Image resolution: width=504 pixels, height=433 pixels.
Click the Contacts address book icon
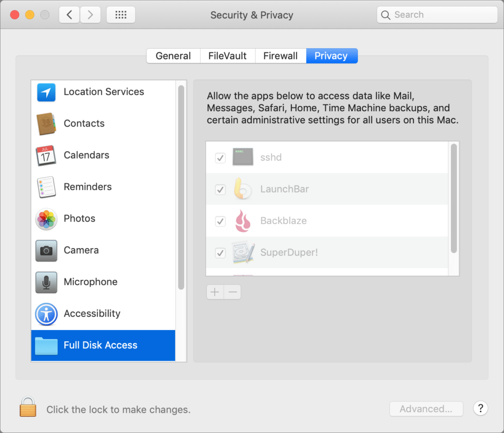pos(46,124)
